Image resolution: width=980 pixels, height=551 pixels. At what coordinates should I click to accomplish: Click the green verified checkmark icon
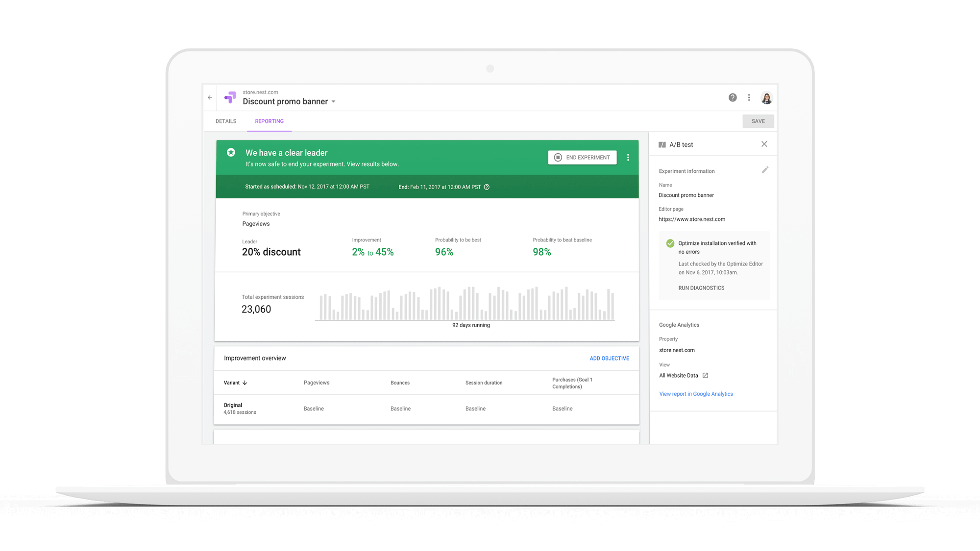coord(670,243)
